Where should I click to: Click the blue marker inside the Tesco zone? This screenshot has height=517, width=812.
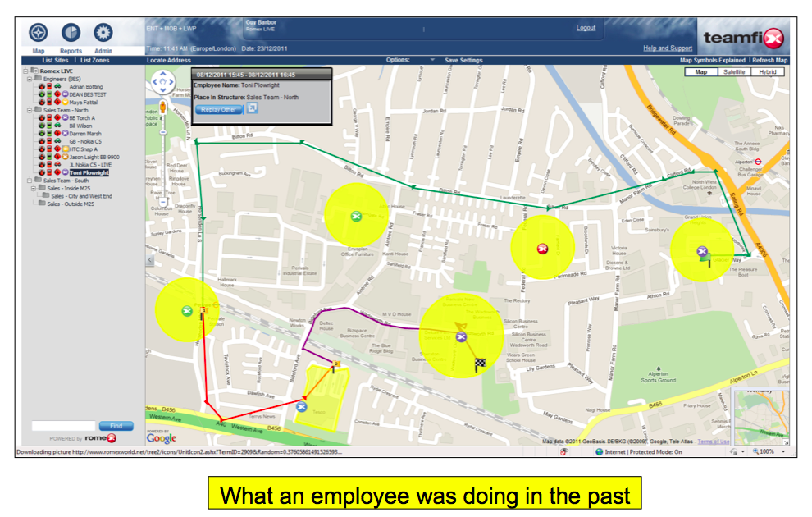click(301, 407)
